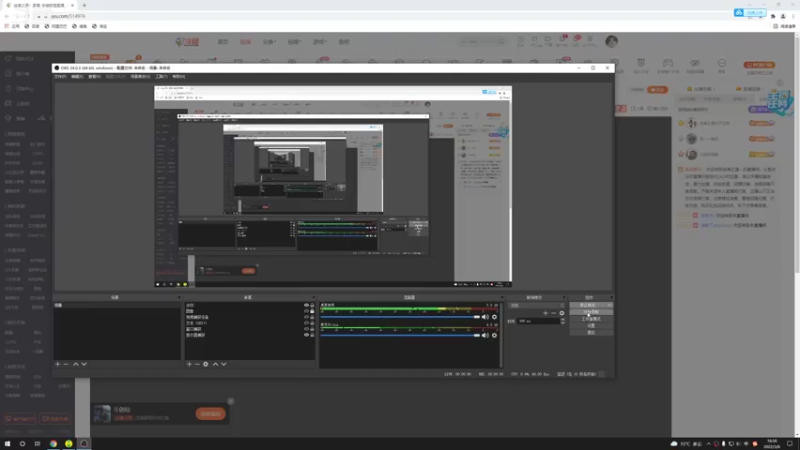Open the taskbar search icon

(22, 444)
